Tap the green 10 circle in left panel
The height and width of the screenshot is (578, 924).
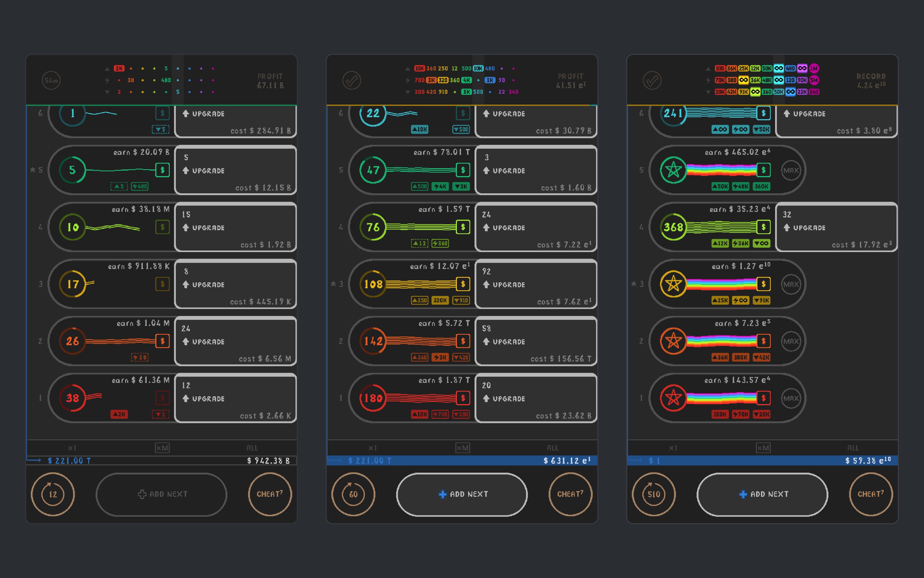pyautogui.click(x=73, y=227)
